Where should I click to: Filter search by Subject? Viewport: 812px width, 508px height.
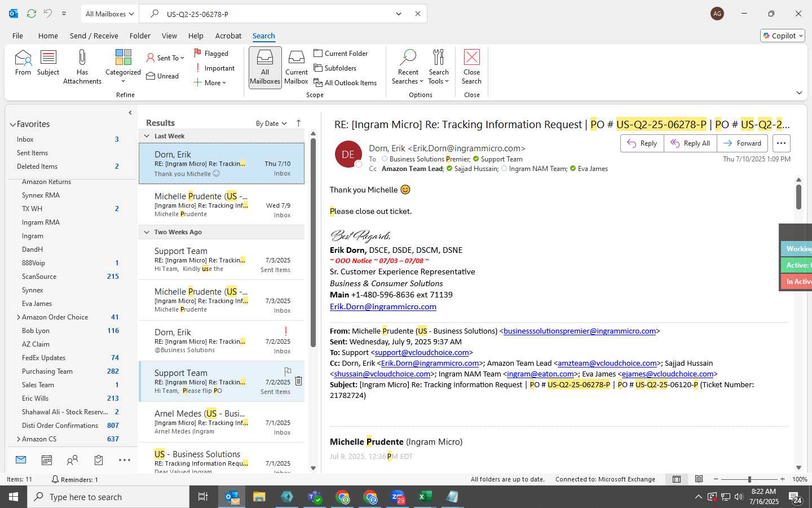48,63
